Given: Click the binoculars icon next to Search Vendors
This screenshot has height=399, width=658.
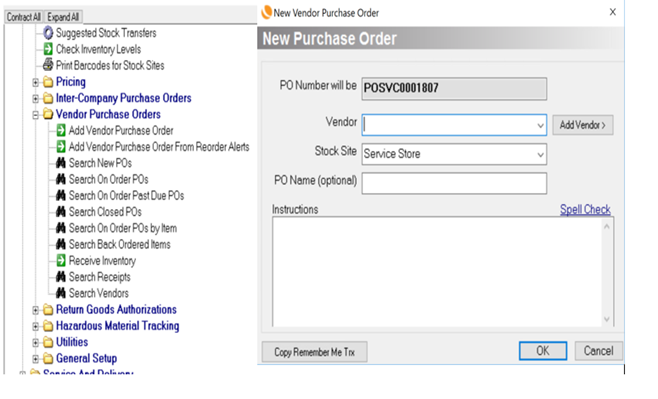Looking at the screenshot, I should [61, 293].
